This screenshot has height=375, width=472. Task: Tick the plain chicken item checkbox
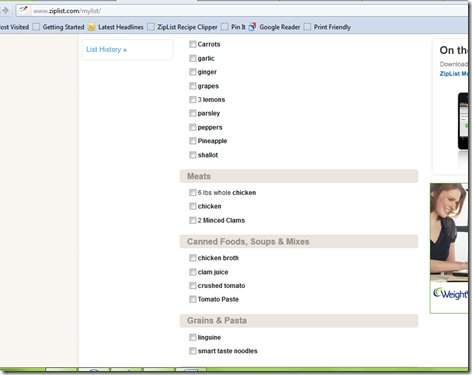point(192,206)
